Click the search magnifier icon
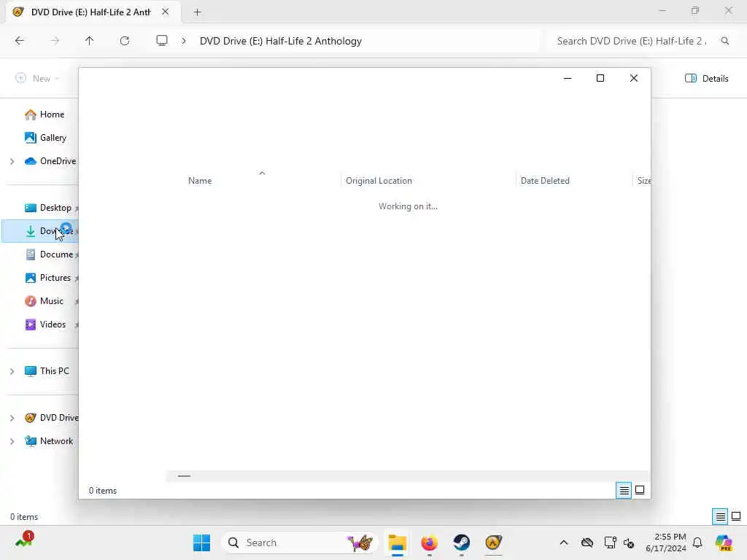747x560 pixels. [724, 41]
